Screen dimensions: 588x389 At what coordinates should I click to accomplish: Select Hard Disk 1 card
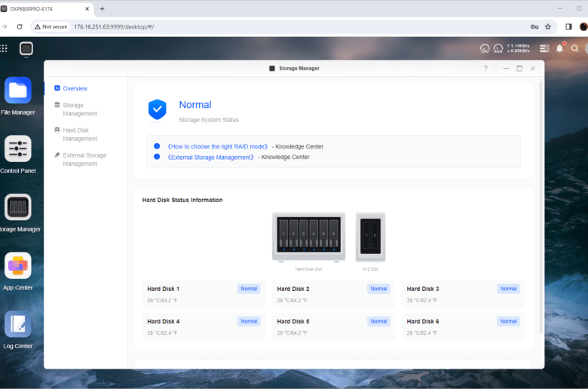click(204, 294)
